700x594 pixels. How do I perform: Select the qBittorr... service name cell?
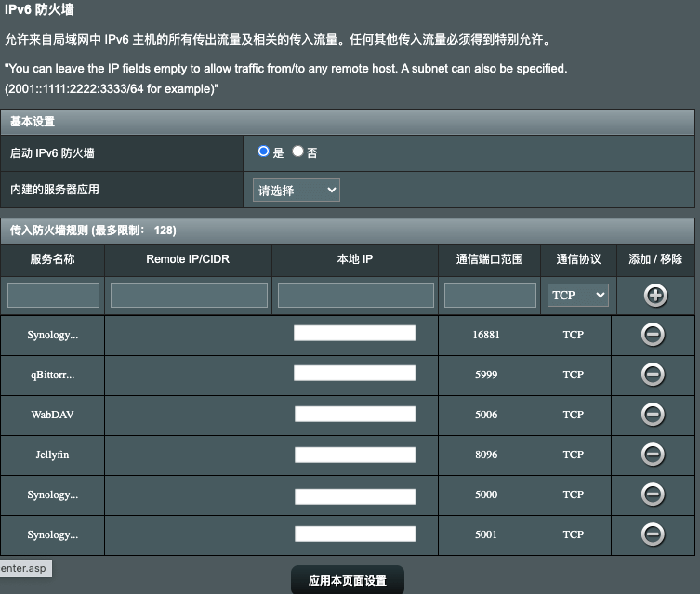[53, 375]
